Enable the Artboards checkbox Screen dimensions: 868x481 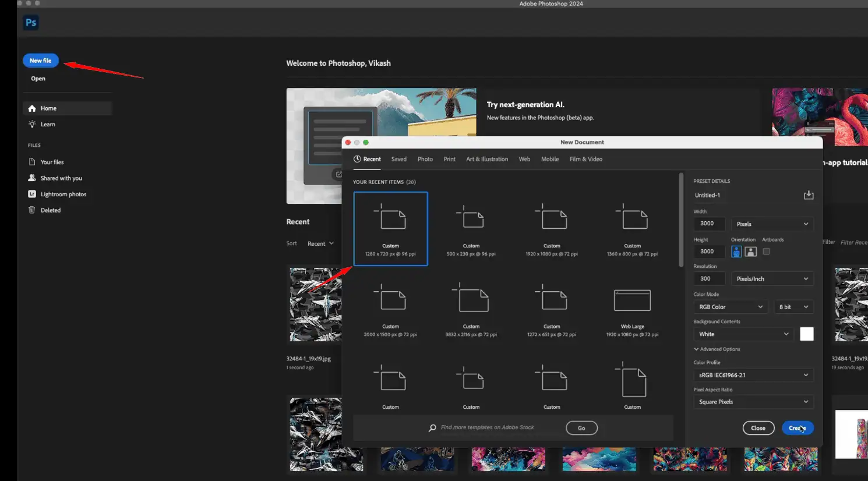tap(766, 252)
